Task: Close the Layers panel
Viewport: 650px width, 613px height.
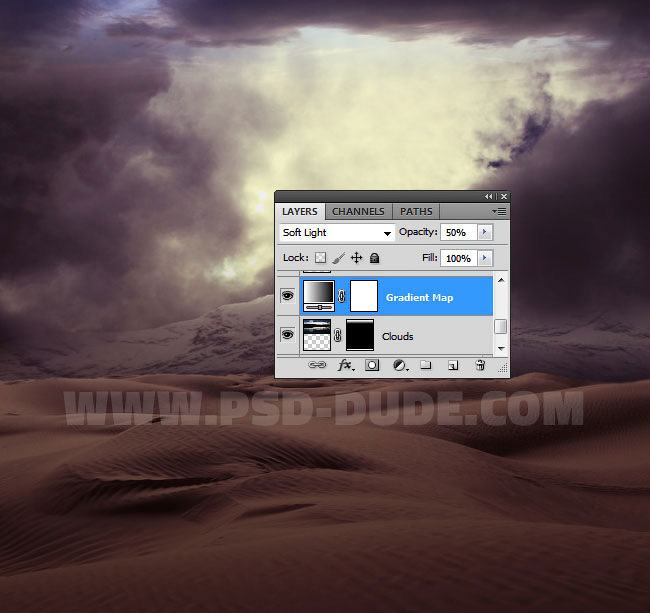Action: click(504, 196)
